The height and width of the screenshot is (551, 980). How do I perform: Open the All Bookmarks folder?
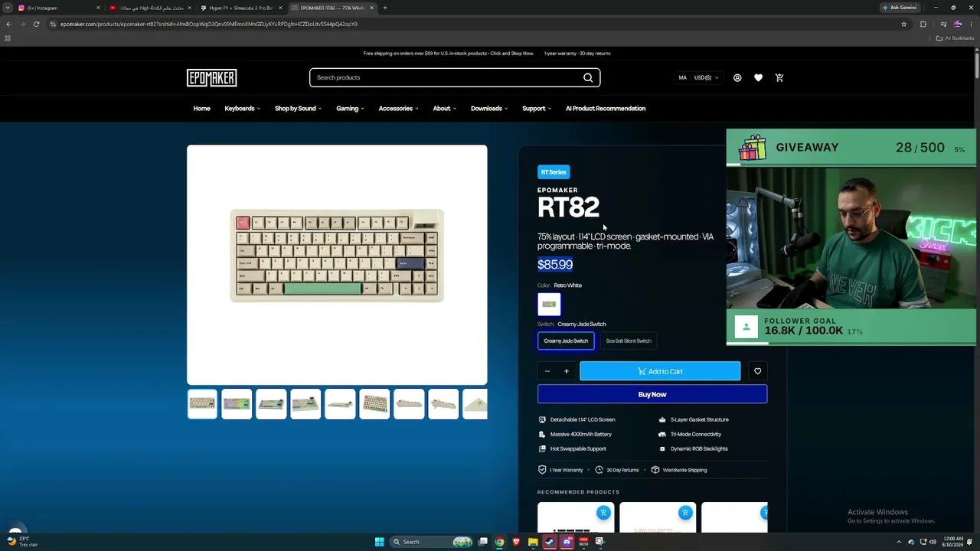pyautogui.click(x=955, y=38)
